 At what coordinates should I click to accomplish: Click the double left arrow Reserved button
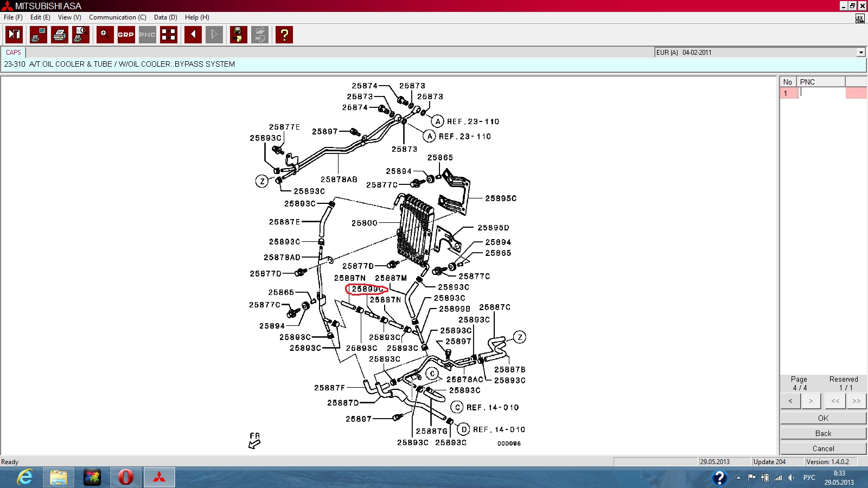(835, 401)
